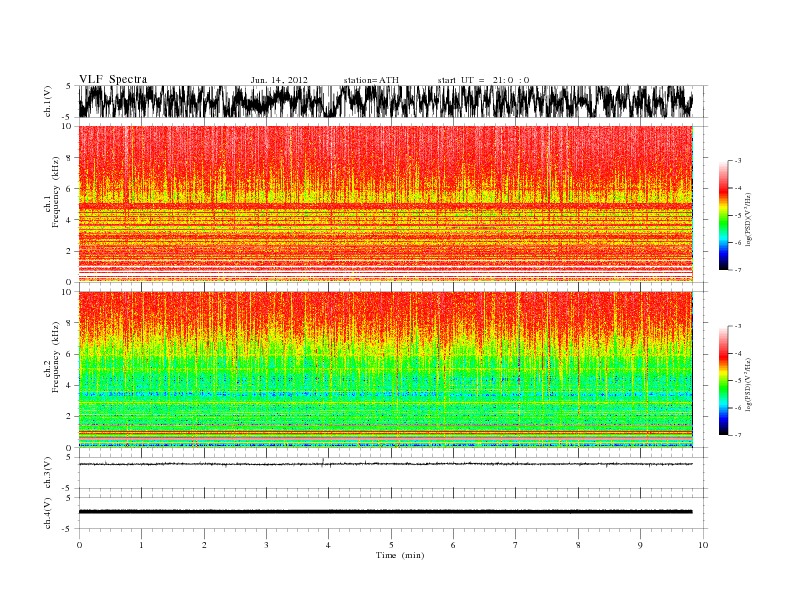Click the ch.1 color bar 'log(PSD)(V²/Hz)' label
The width and height of the screenshot is (792, 612).
coord(748,219)
